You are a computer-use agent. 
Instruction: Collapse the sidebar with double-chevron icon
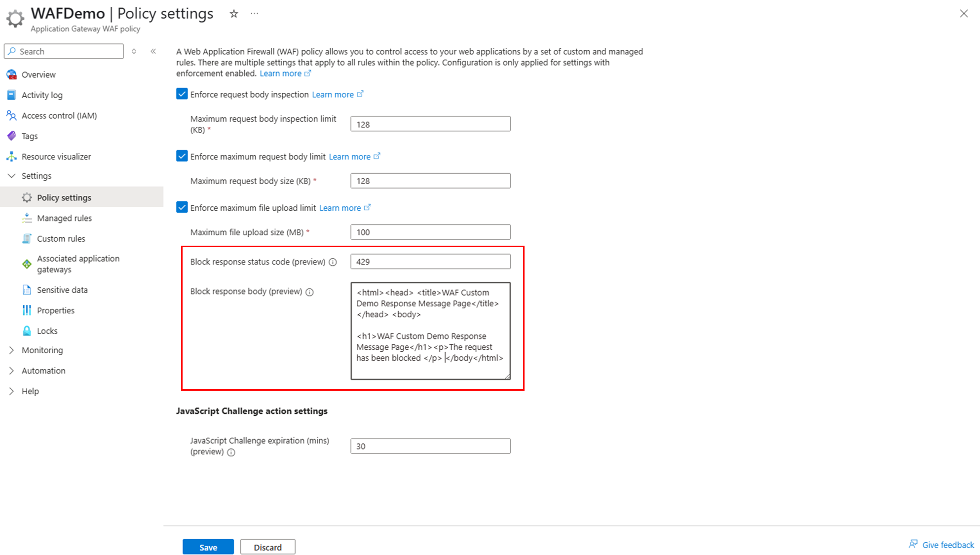tap(153, 51)
